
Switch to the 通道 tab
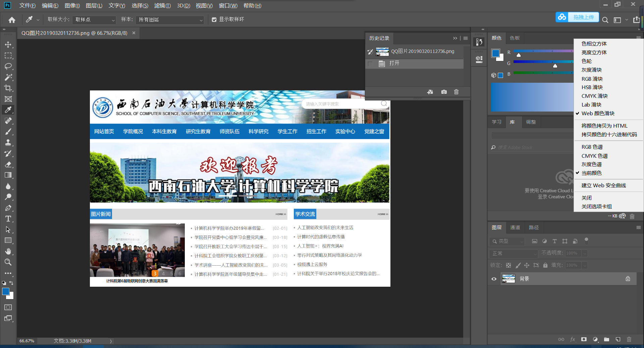click(515, 227)
